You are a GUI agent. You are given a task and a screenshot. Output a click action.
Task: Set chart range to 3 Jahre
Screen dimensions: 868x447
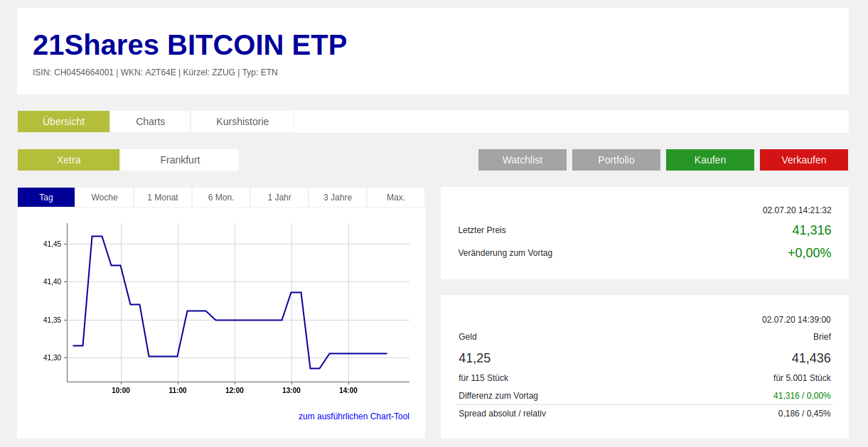coord(338,198)
